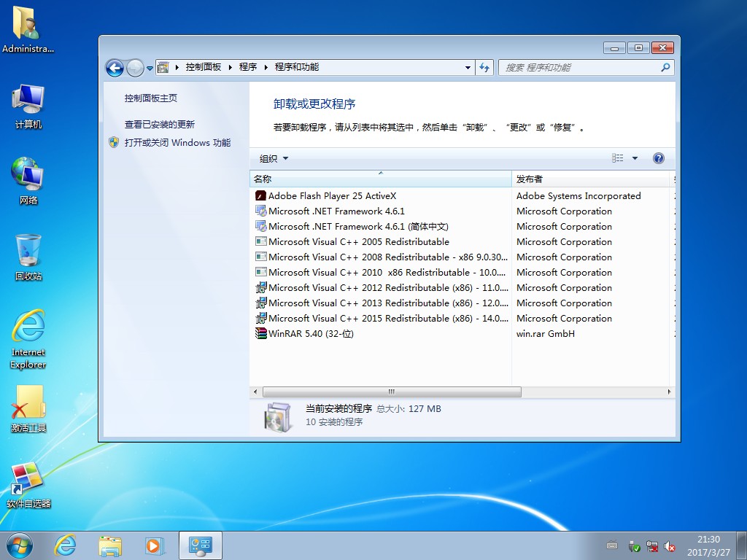
Task: Expand the arrow after 程序 breadcrumb
Action: tap(266, 67)
